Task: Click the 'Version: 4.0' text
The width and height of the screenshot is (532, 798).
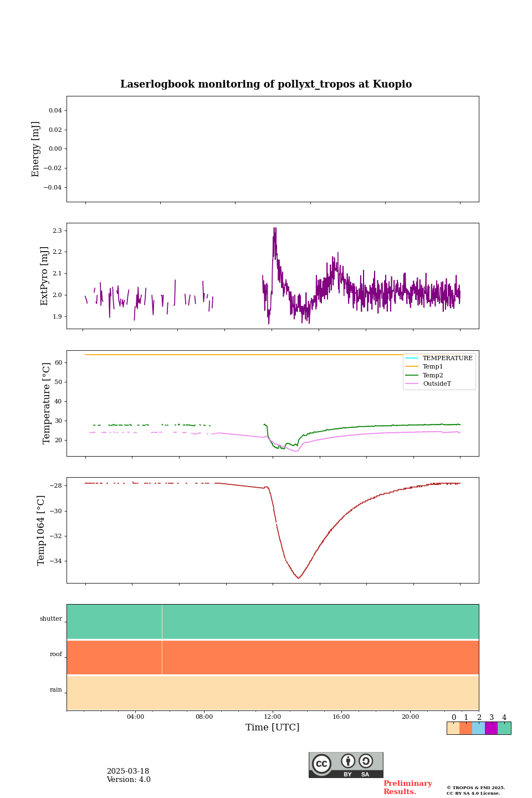Action: (129, 780)
